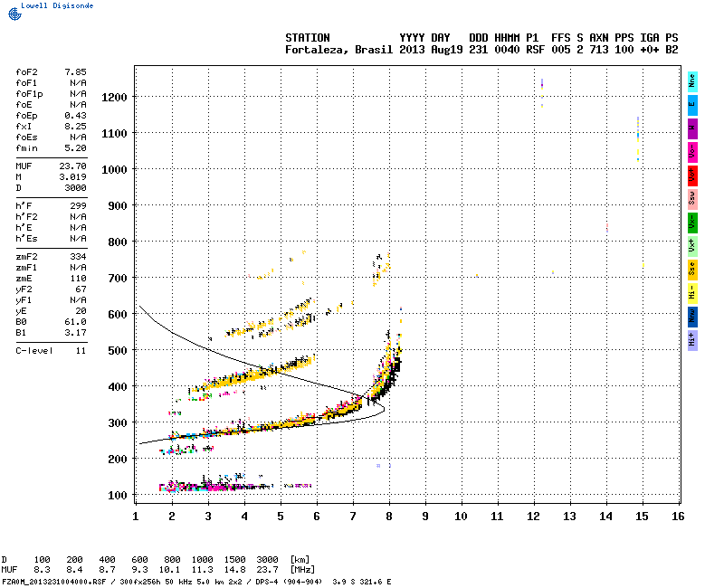Click the yF2 value 67
The image size is (724, 588).
click(81, 289)
